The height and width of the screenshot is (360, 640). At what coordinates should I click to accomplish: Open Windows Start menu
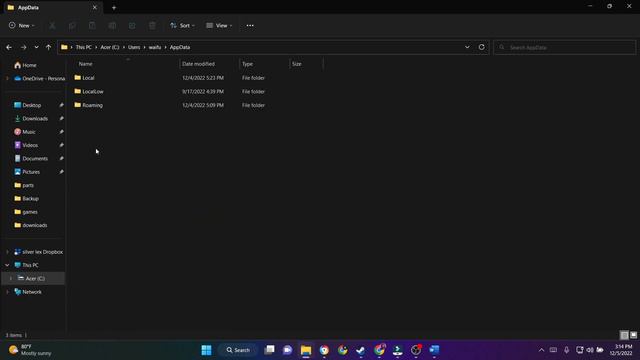coord(207,350)
